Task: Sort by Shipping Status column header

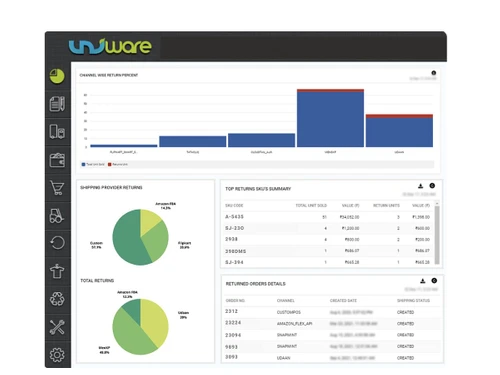Action: [x=413, y=301]
